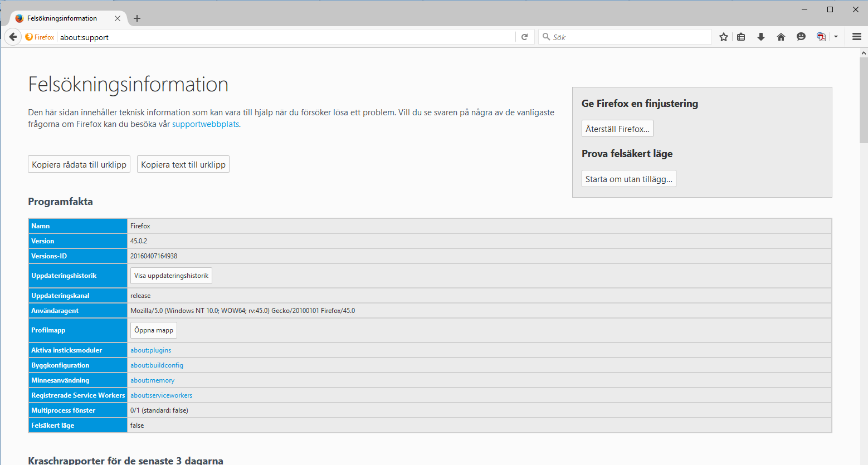Reload the page with the refresh icon
This screenshot has height=465, width=868.
524,37
